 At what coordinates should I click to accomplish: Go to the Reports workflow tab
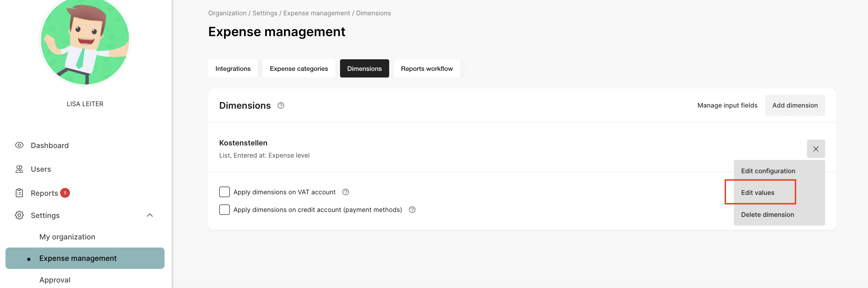426,69
